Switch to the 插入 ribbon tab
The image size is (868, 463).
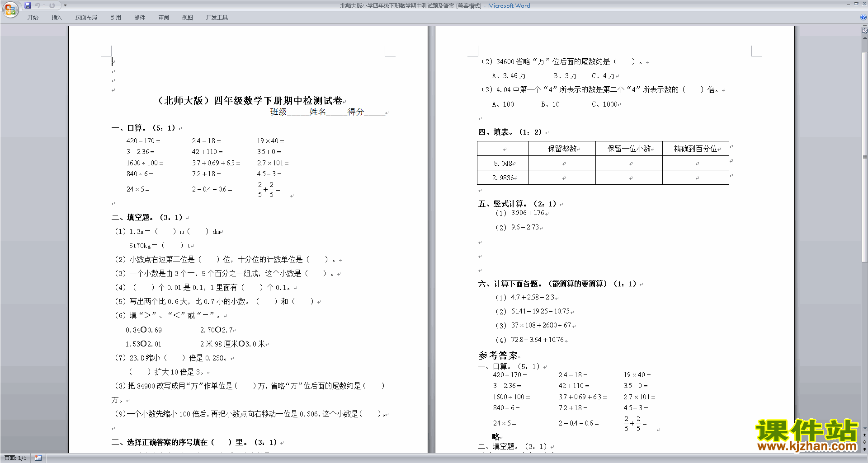[x=57, y=18]
